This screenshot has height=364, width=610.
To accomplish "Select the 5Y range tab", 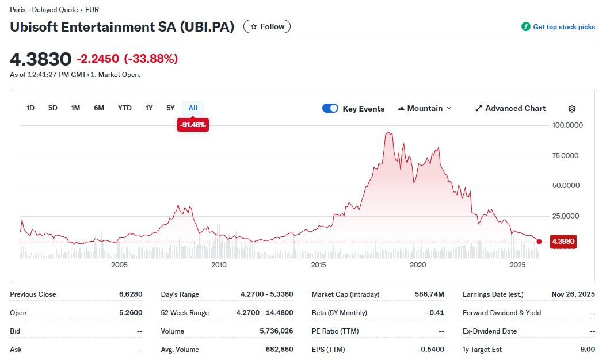I will [170, 108].
